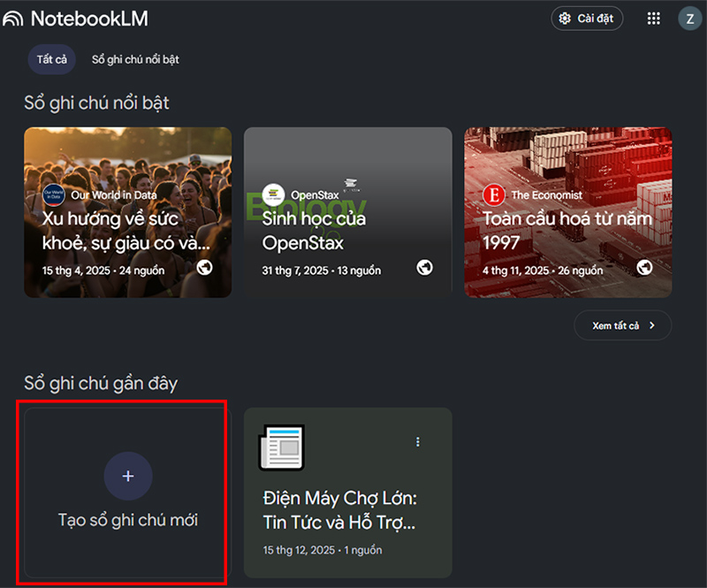
Task: Select the Tất cả tab
Action: 52,59
